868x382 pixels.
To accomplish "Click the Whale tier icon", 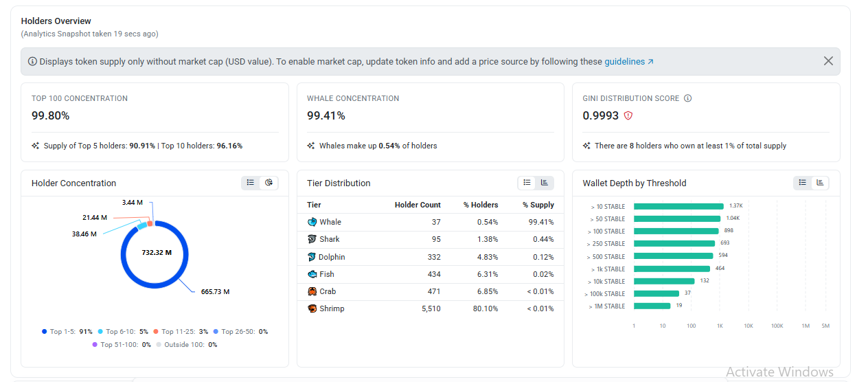I will pyautogui.click(x=312, y=222).
